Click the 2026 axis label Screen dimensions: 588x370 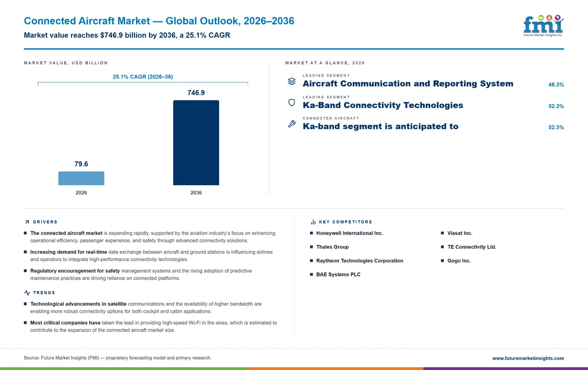click(x=81, y=193)
